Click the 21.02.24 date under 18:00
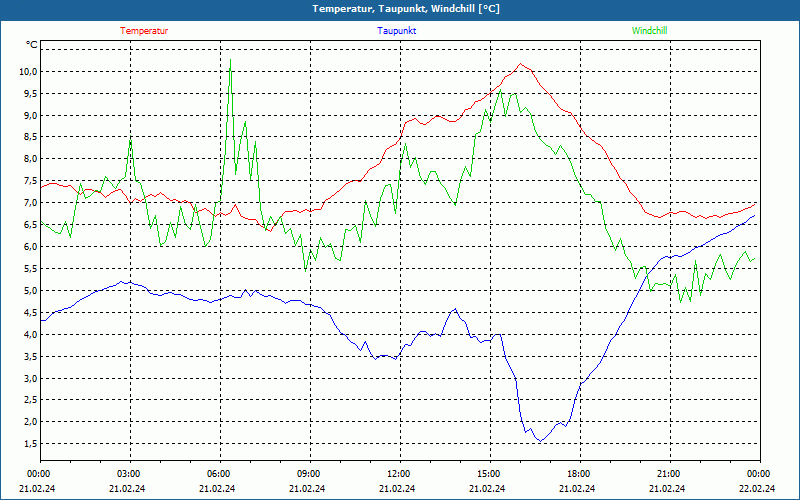 pos(577,488)
